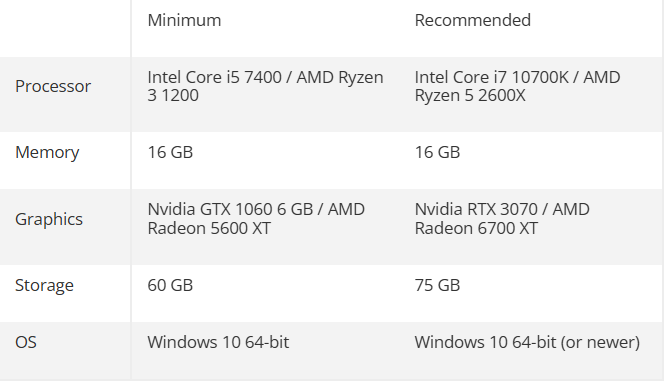The image size is (664, 381).
Task: Select the OS row label
Action: (x=26, y=342)
